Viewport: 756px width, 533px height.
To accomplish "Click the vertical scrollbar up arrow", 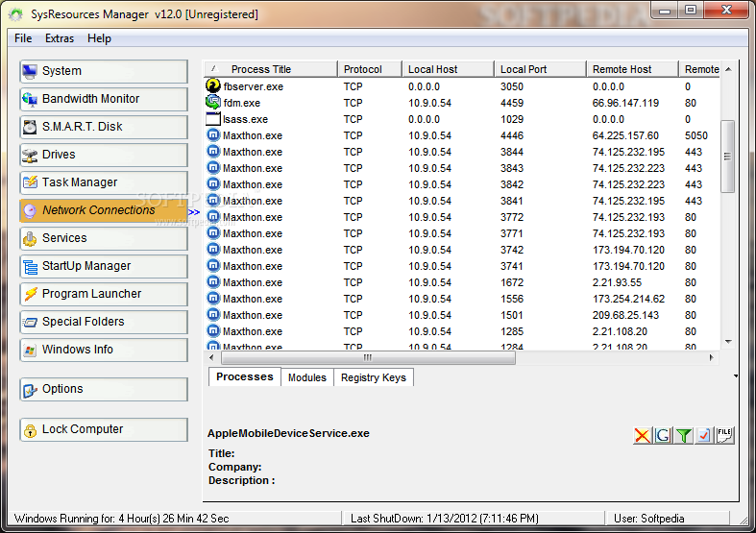I will [728, 69].
